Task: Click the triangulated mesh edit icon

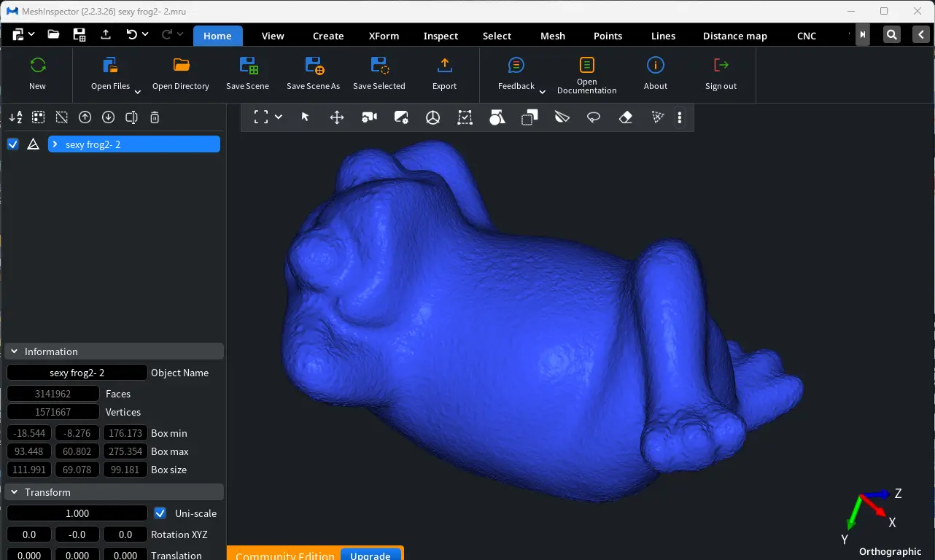Action: pyautogui.click(x=658, y=117)
